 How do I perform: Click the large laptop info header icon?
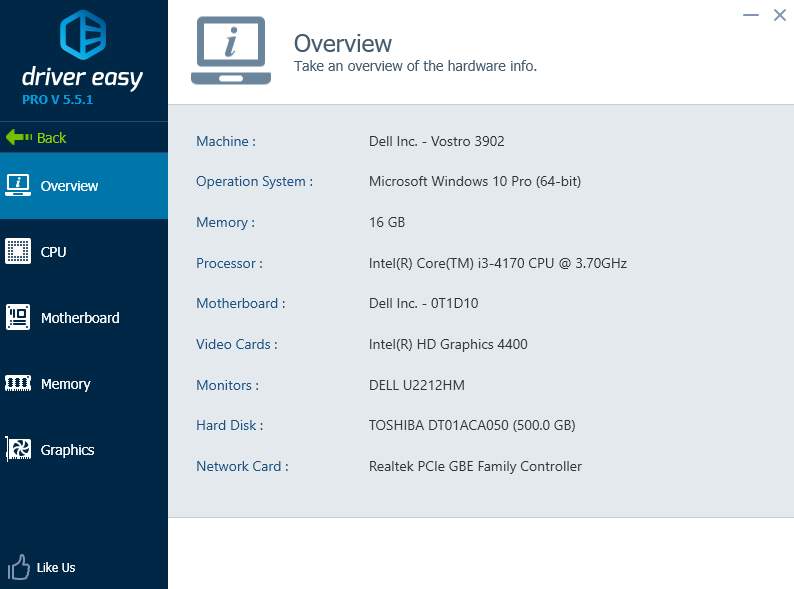pyautogui.click(x=231, y=51)
